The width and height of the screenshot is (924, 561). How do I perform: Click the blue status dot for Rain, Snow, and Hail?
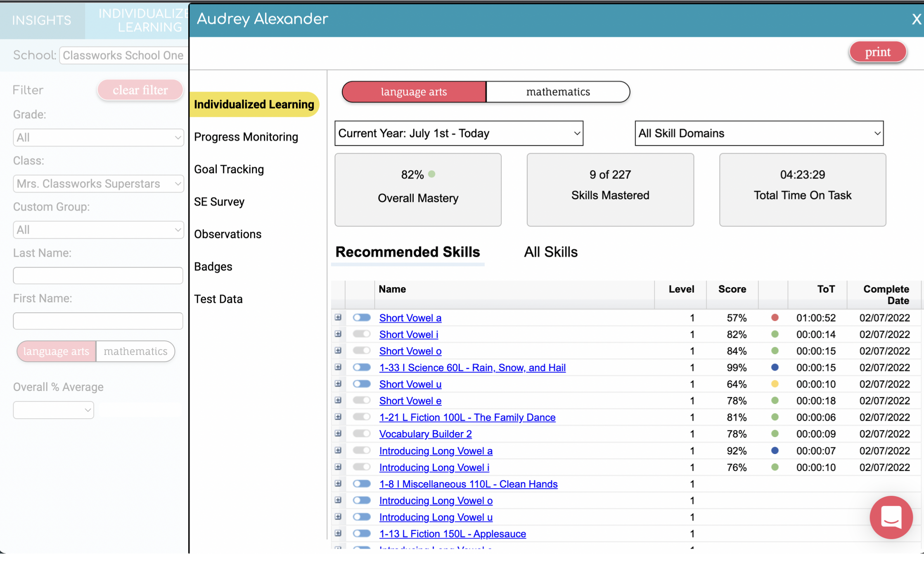775,367
